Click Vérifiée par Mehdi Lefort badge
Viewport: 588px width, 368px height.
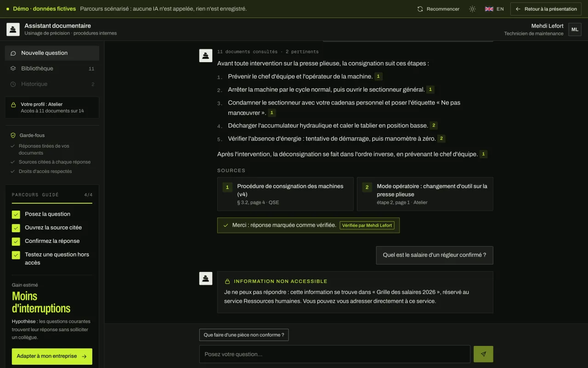point(367,225)
